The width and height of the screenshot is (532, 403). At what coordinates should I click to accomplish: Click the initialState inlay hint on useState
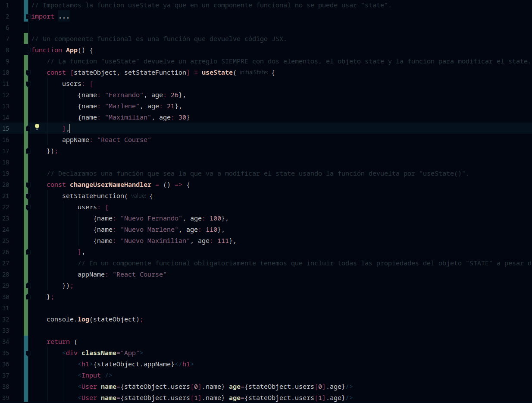click(x=254, y=72)
